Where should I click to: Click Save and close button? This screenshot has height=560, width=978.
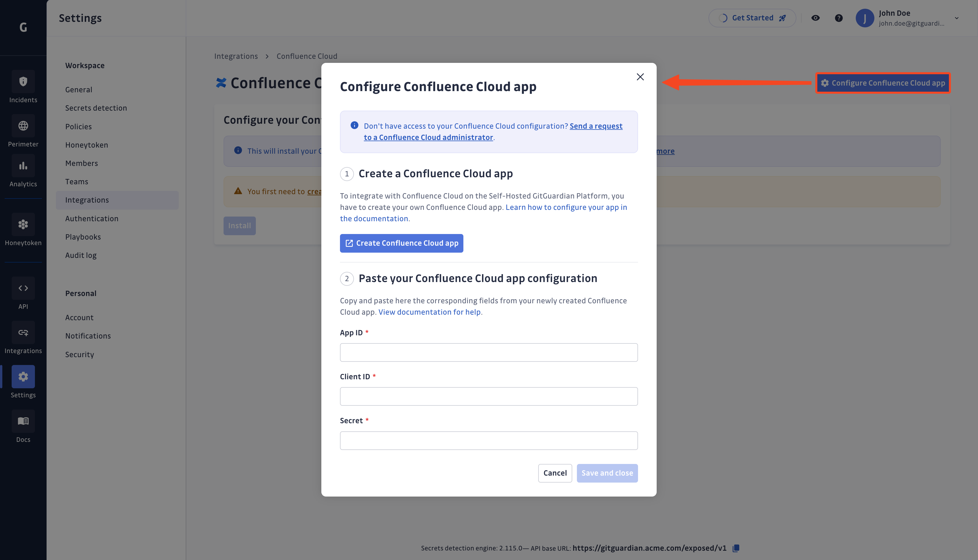click(607, 473)
